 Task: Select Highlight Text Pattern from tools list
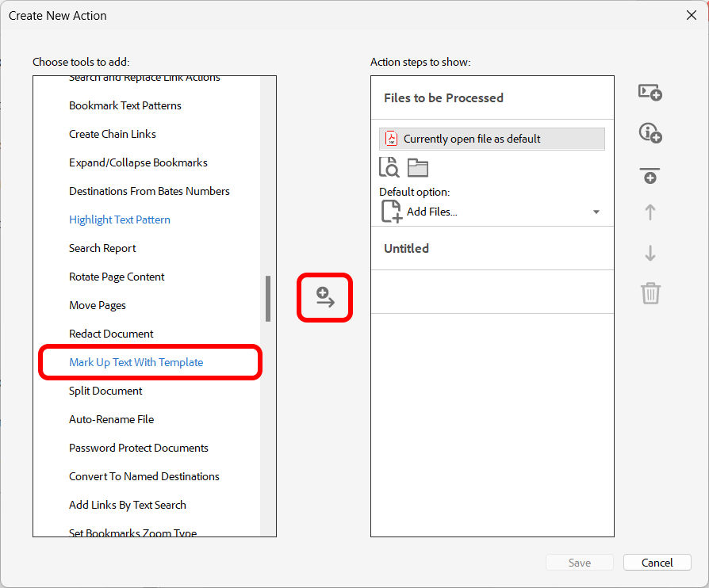coord(120,220)
